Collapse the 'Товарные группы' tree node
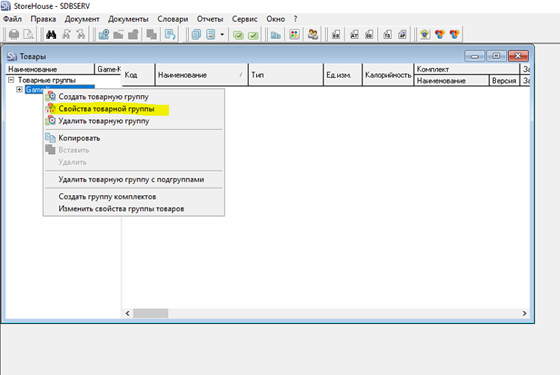The image size is (560, 375). coord(11,80)
